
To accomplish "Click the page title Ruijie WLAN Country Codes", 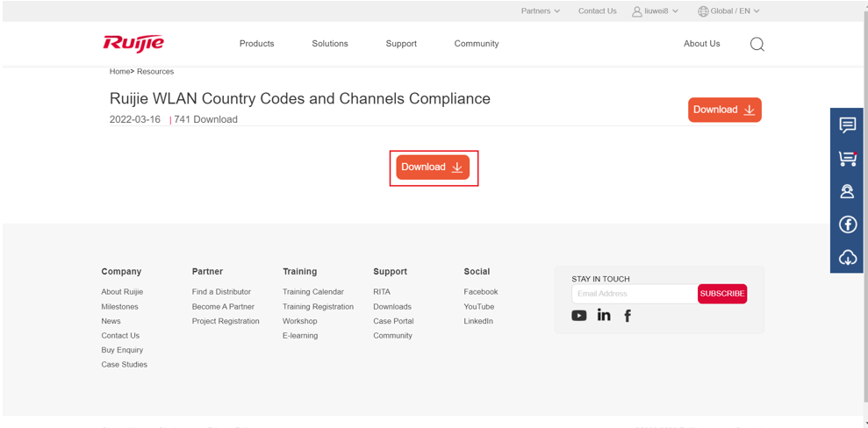I will (300, 99).
